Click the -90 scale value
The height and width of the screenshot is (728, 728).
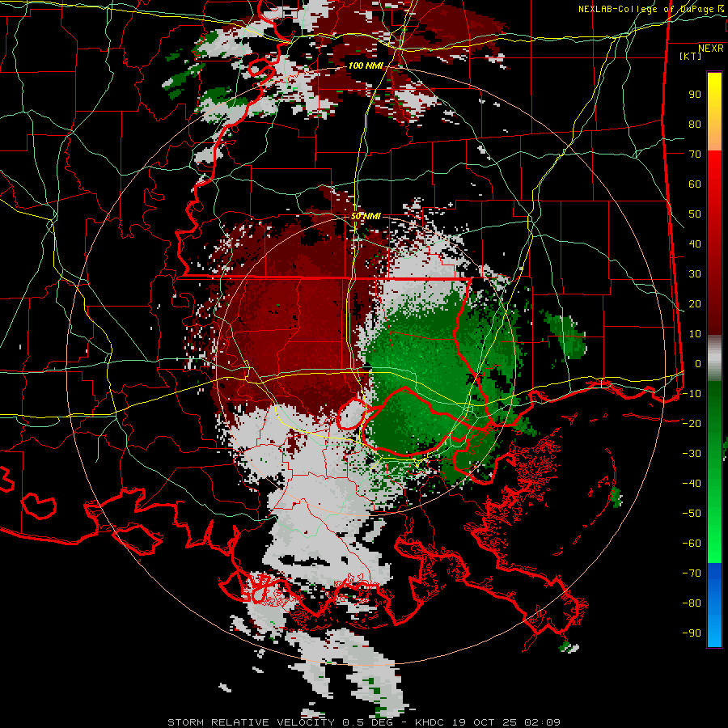coord(692,633)
